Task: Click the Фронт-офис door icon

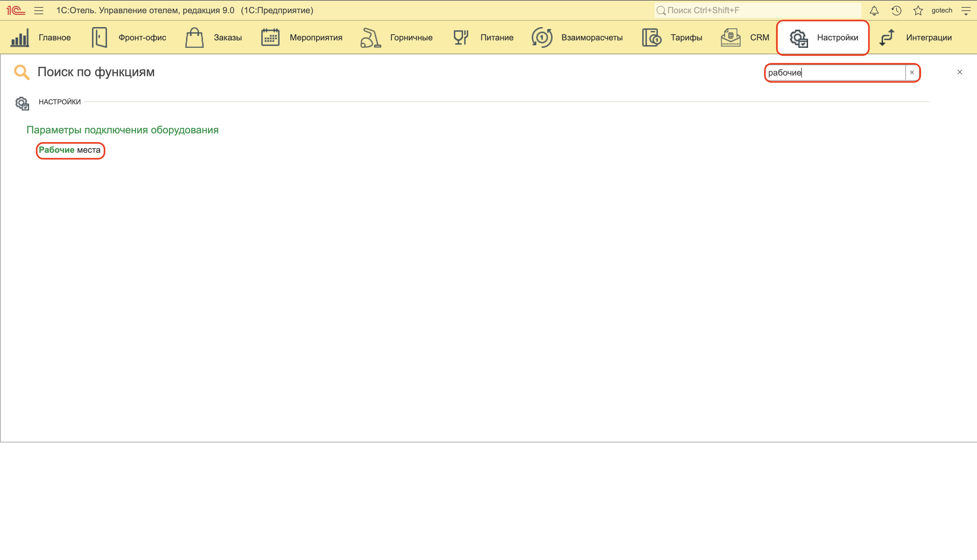Action: tap(99, 38)
